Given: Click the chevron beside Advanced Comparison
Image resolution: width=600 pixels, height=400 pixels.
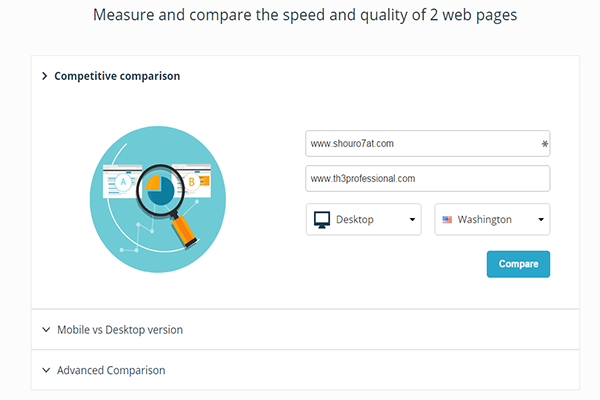Looking at the screenshot, I should point(46,370).
